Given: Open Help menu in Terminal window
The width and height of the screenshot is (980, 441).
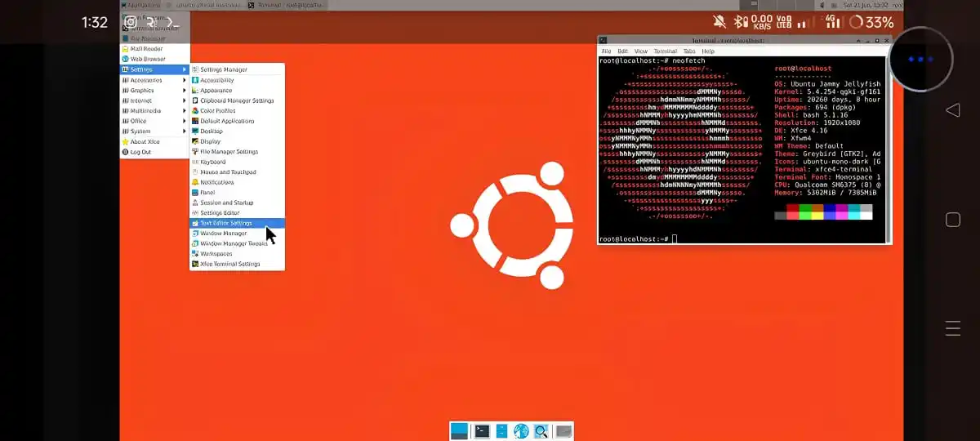Looking at the screenshot, I should click(708, 51).
